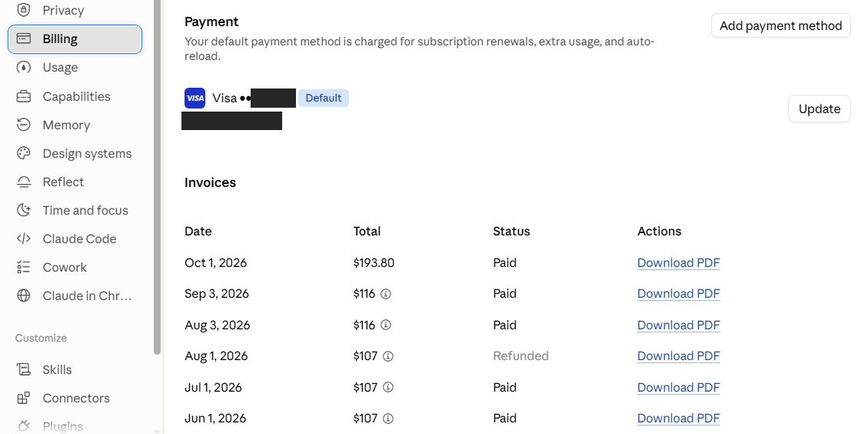Click the Actions column header
Viewport: 868px width, 434px height.
click(659, 231)
